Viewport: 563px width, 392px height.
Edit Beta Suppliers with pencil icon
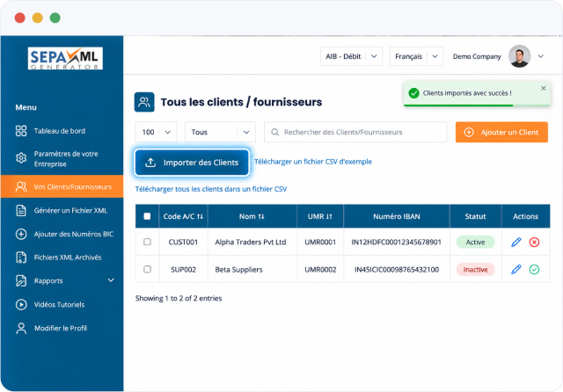click(516, 269)
